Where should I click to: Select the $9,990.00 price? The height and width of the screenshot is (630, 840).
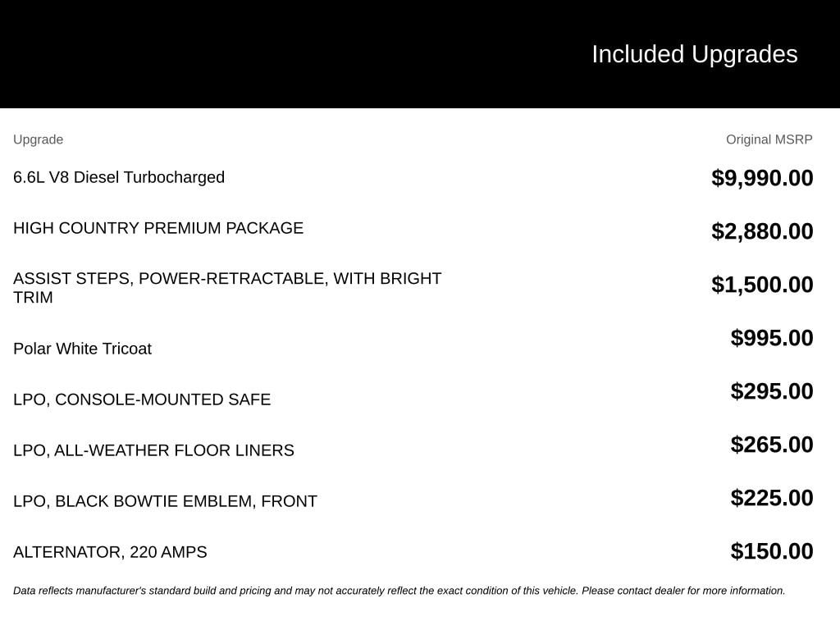(x=762, y=178)
